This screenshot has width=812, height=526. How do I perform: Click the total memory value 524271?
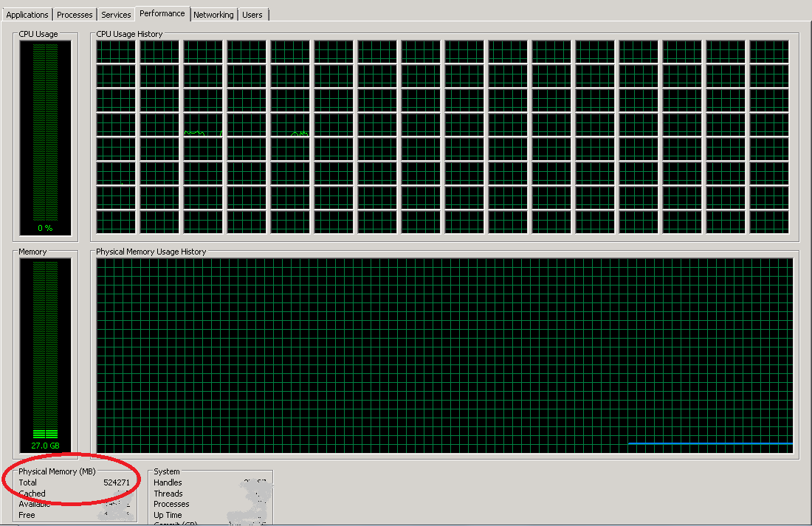pos(117,482)
